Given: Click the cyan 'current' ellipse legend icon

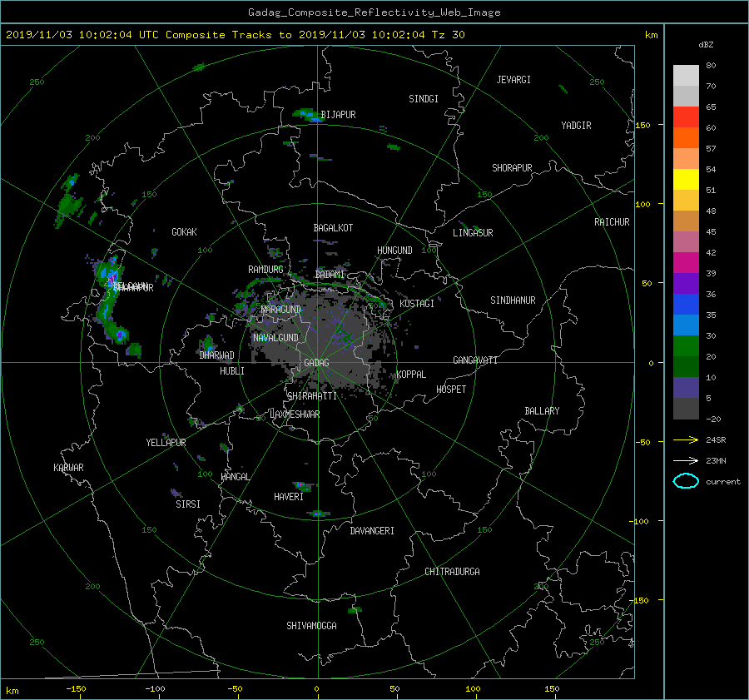Looking at the screenshot, I should click(x=686, y=481).
